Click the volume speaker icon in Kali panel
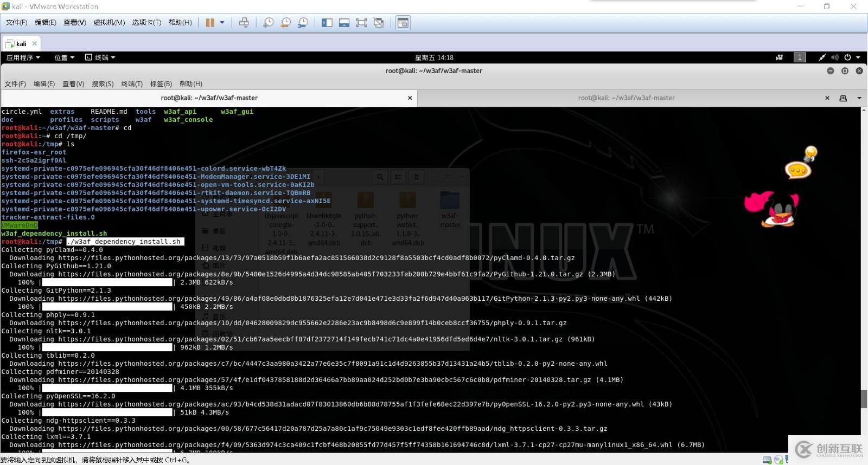This screenshot has width=868, height=465. click(835, 57)
